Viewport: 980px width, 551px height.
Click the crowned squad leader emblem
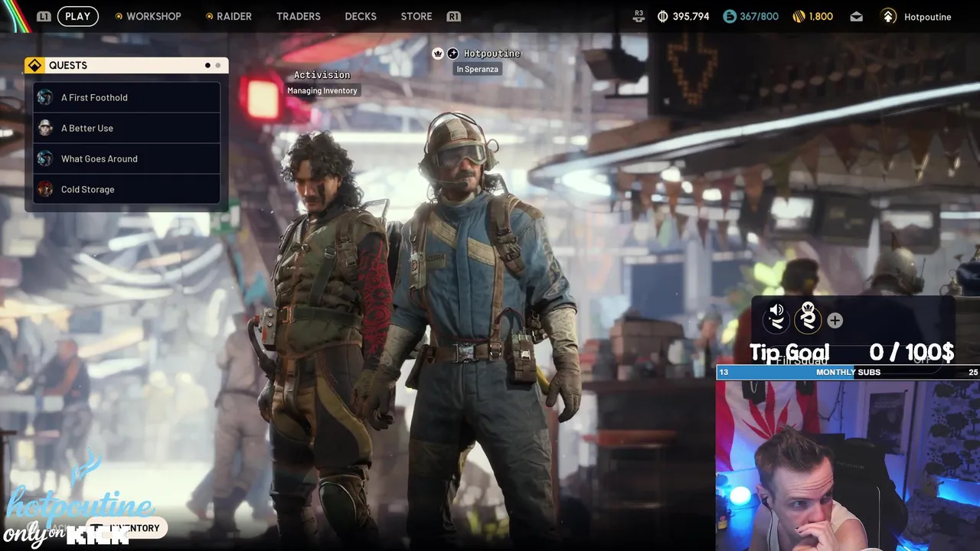pos(808,318)
